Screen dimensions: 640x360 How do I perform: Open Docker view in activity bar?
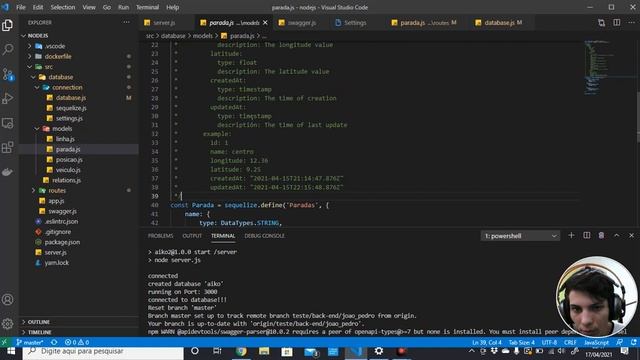pos(7,172)
